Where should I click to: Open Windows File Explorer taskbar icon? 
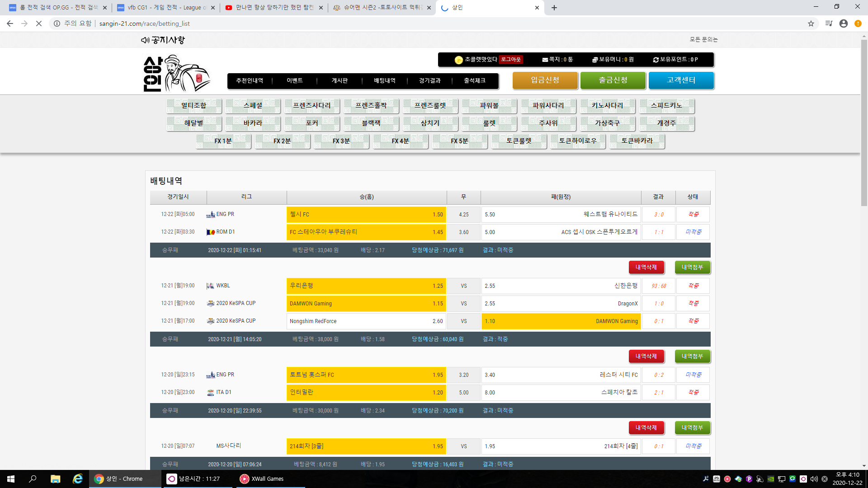[55, 479]
